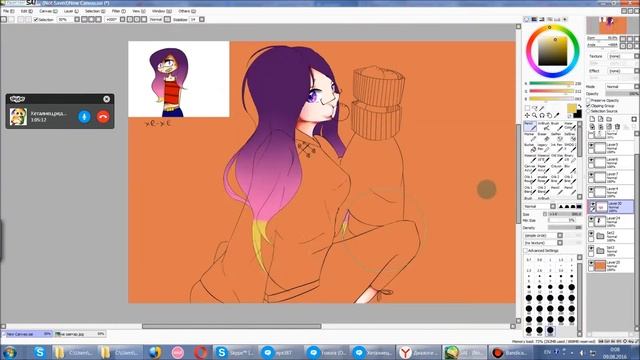
Task: Activate the Rotate view tool
Action: tap(542, 116)
